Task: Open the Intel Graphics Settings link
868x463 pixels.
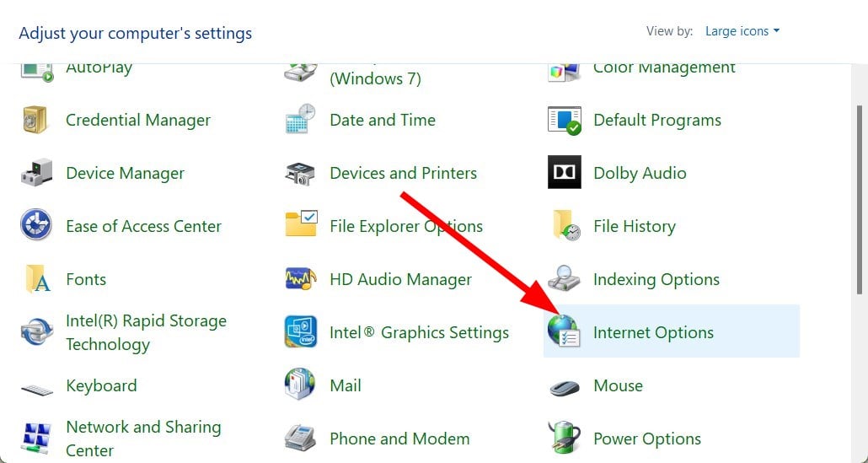Action: pos(419,333)
